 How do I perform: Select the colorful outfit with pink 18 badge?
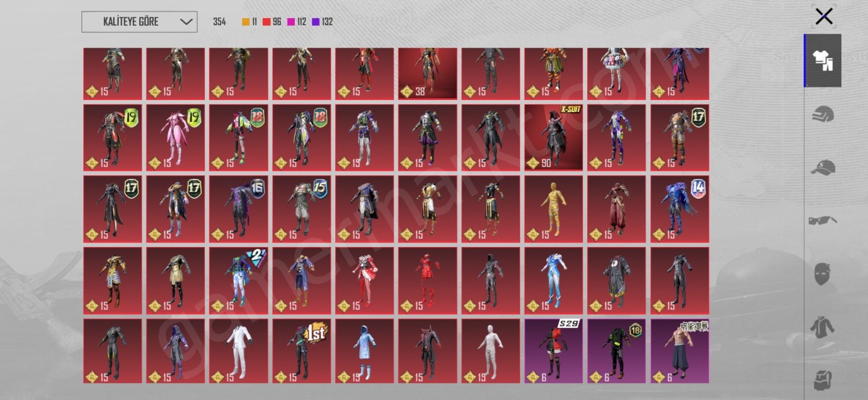click(239, 137)
